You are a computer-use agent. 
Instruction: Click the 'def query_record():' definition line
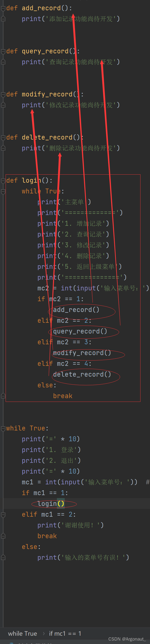43,51
